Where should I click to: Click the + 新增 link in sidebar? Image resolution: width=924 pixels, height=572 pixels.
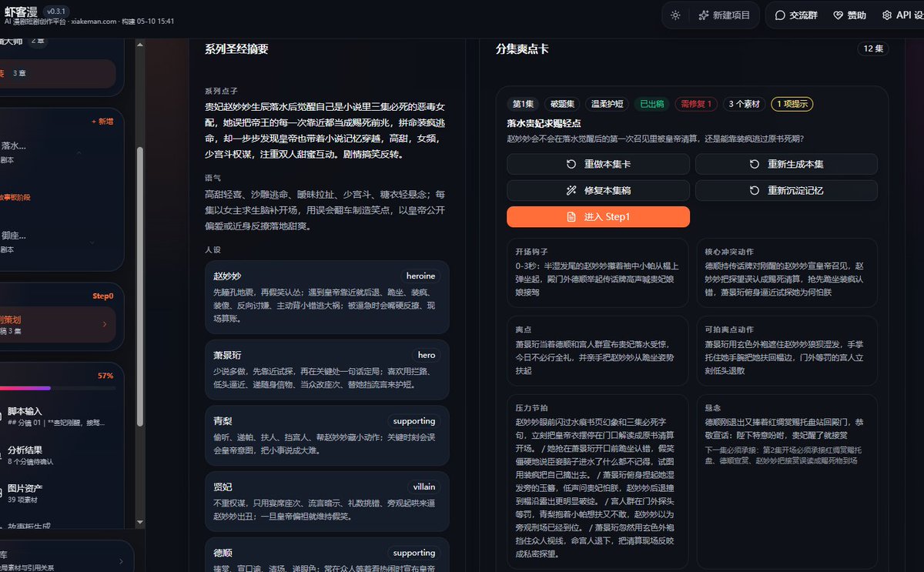click(x=102, y=122)
